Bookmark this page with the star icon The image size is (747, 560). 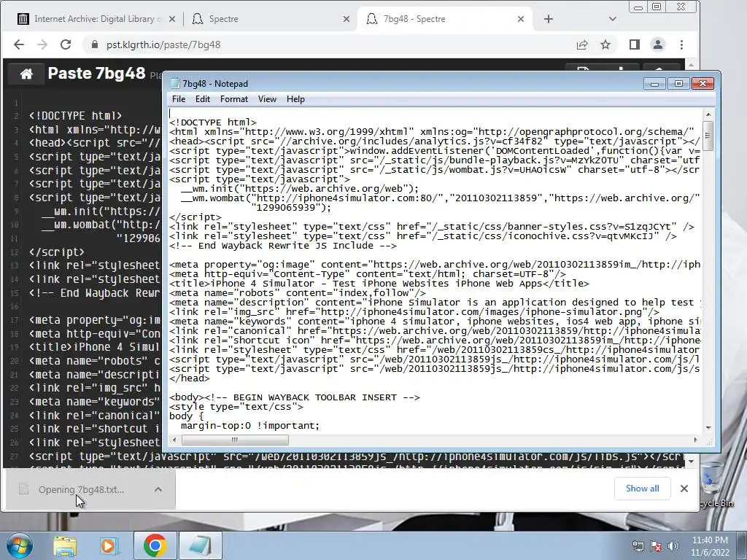[x=605, y=44]
